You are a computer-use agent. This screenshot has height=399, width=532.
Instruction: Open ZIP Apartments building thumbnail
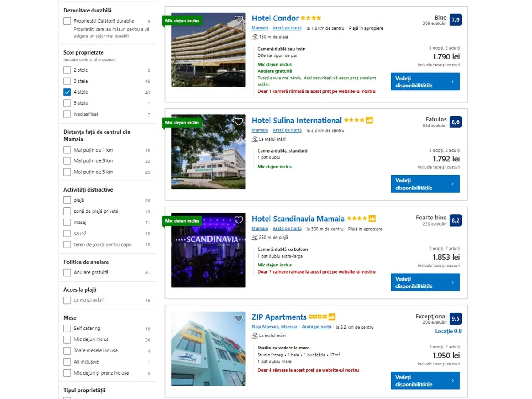coord(208,348)
